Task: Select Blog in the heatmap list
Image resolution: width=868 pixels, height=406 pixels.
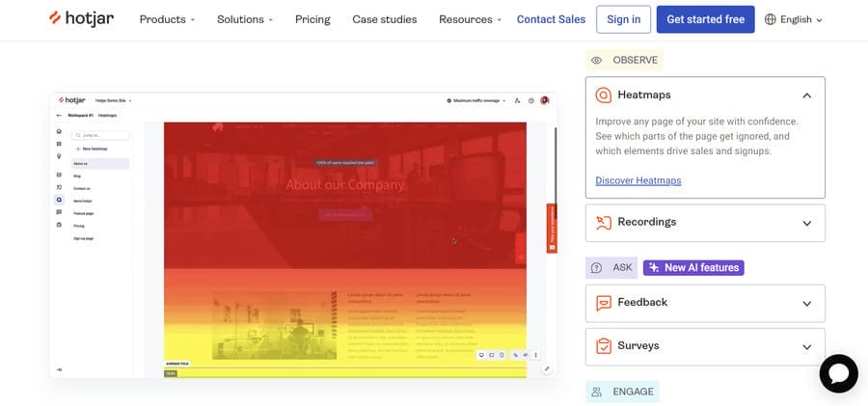Action: pos(77,176)
